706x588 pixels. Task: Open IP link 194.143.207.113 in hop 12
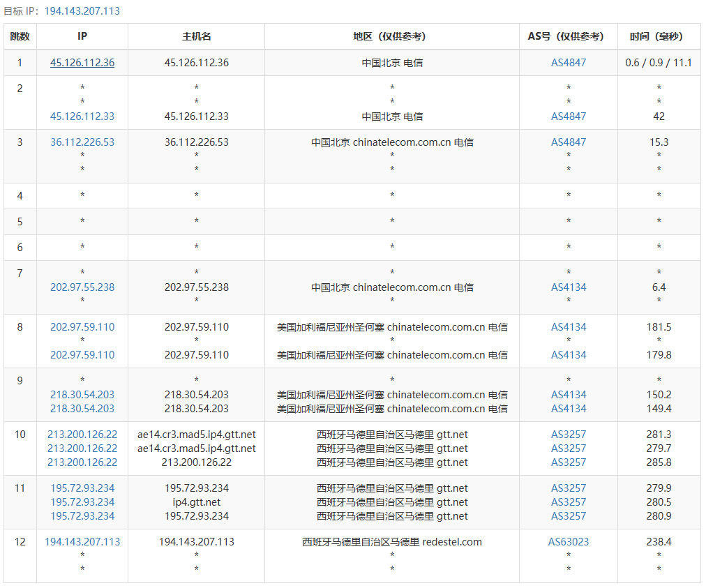[82, 542]
